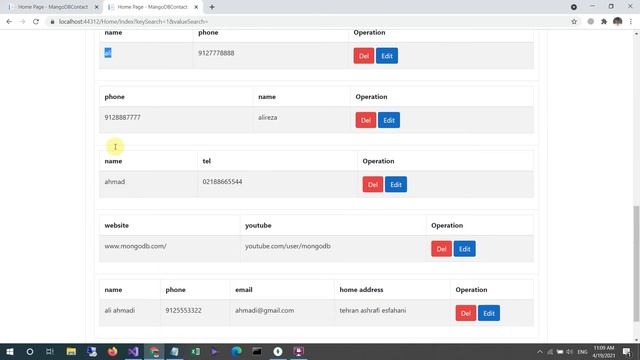Viewport: 640px width, 360px height.
Task: Open the browser extensions puzzle icon
Action: tap(604, 22)
